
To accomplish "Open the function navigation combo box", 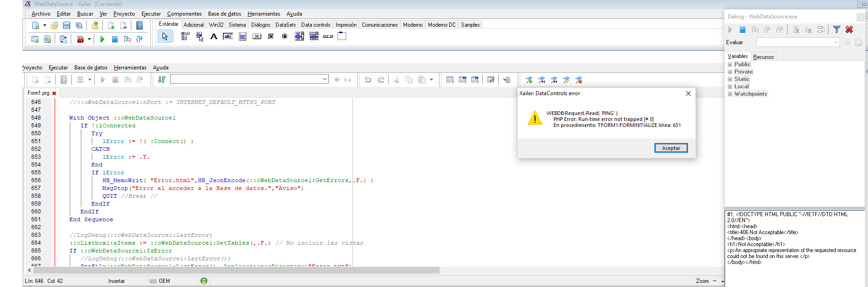I will point(249,79).
